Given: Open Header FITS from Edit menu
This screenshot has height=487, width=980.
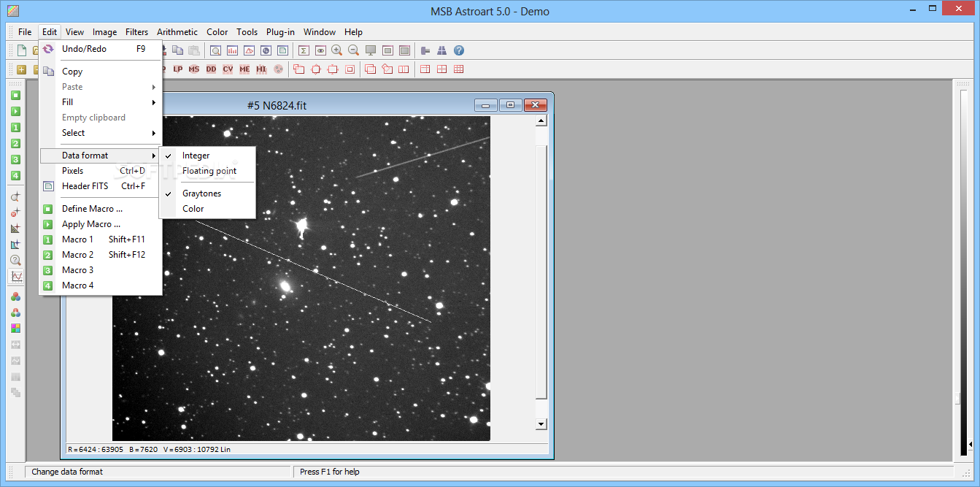Looking at the screenshot, I should point(100,186).
